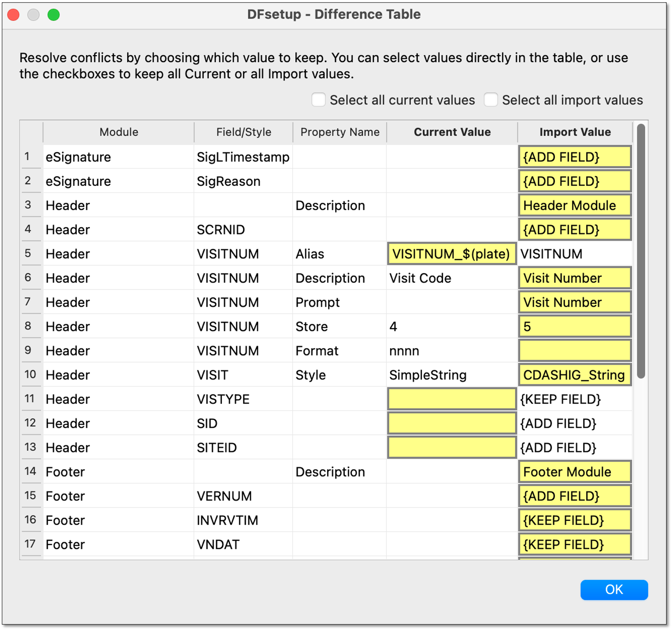Click the Import Value column header
Screen dimensions: 672x630
point(575,132)
